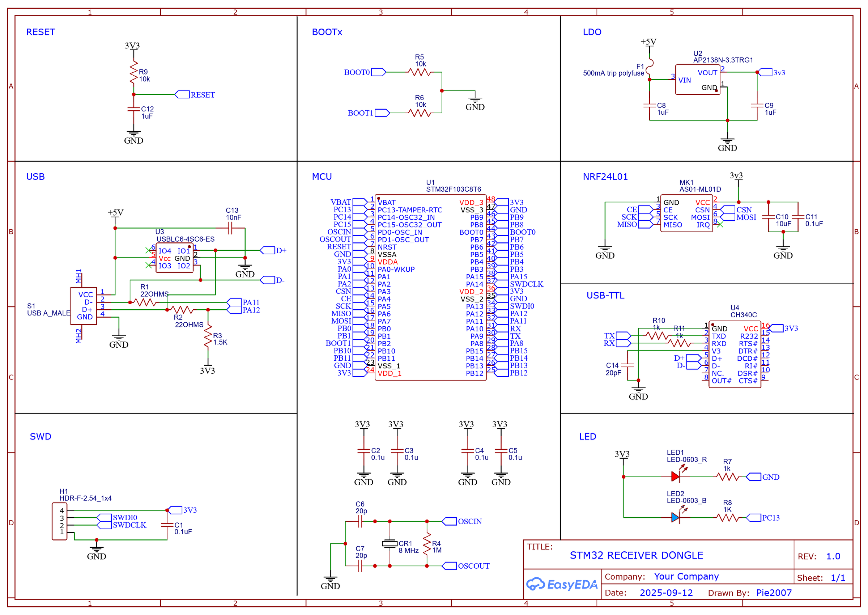
Task: Select the CH340C chip U4
Action: pos(735,354)
